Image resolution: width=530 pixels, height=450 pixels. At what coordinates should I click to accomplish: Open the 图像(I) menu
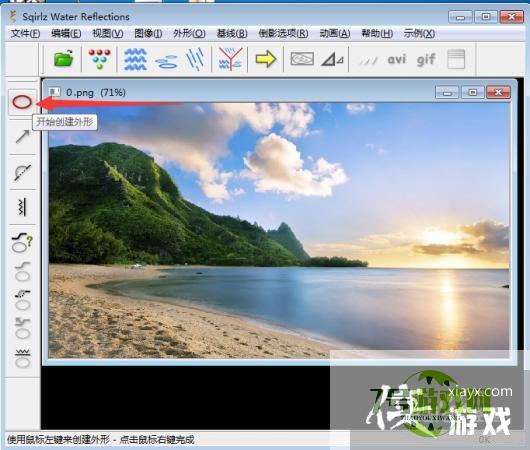[148, 33]
